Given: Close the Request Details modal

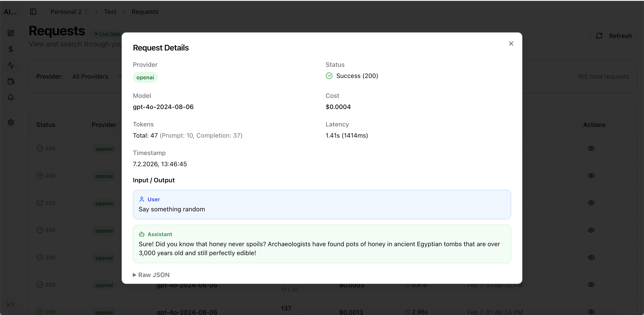Looking at the screenshot, I should [x=511, y=44].
